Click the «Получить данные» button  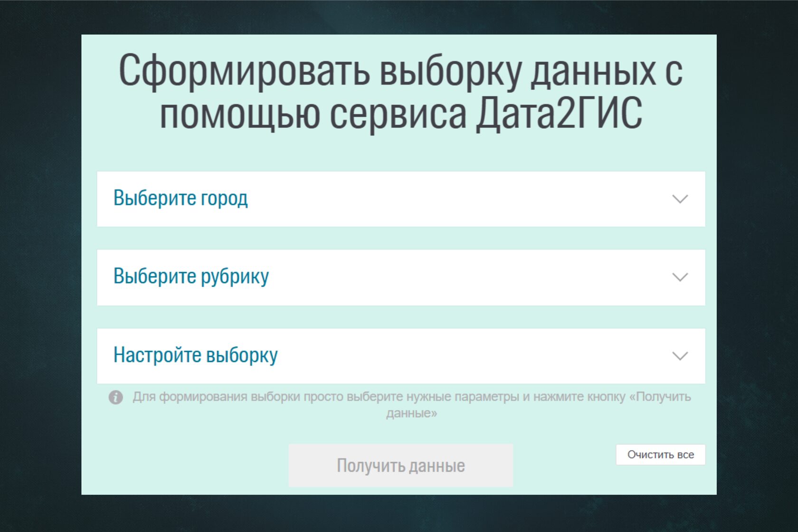pyautogui.click(x=401, y=465)
